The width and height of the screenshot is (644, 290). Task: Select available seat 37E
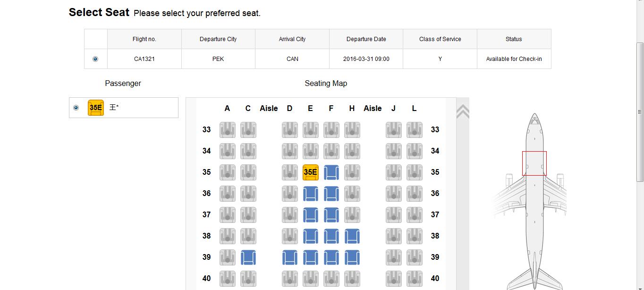pos(311,215)
